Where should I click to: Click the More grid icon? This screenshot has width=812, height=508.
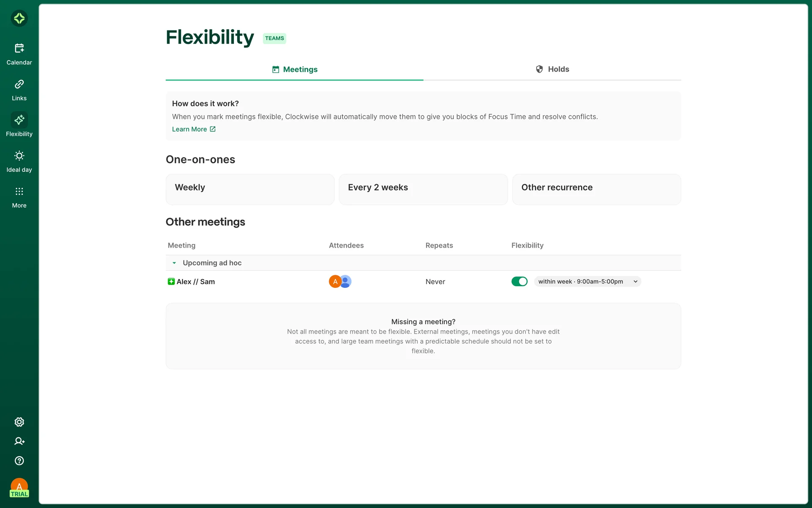(19, 191)
